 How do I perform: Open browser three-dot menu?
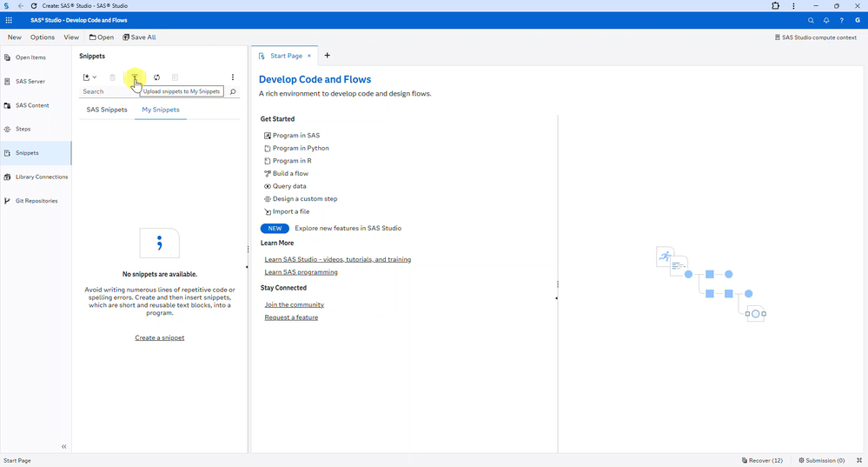(x=793, y=5)
